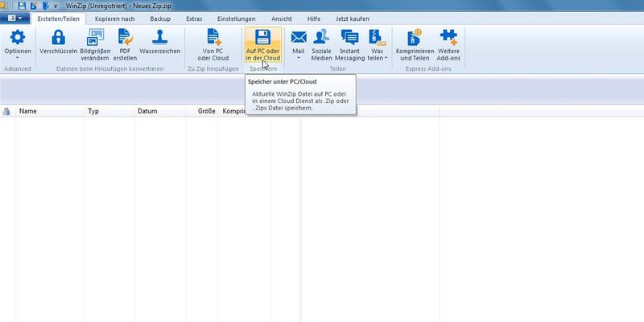Open the Optionen gear icon
Screen dimensions: 644x322
click(x=17, y=37)
